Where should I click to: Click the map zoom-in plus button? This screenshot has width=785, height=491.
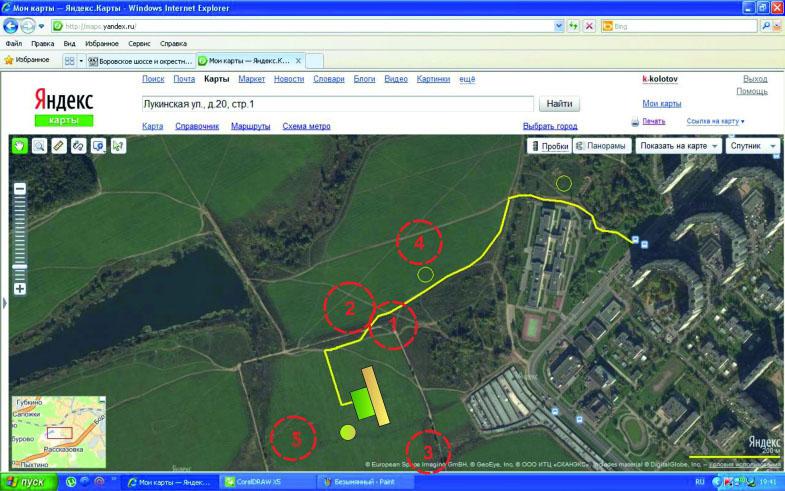pos(19,289)
